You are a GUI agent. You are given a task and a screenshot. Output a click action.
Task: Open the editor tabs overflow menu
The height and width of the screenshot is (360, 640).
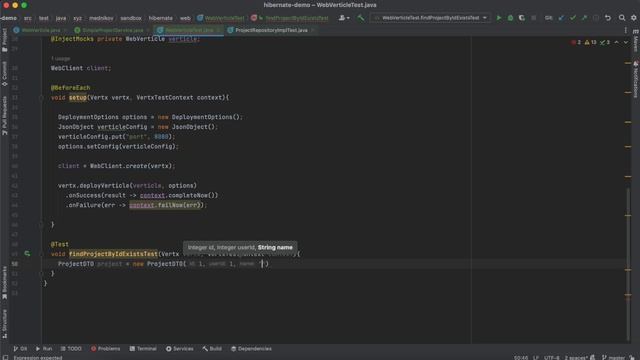coord(625,30)
